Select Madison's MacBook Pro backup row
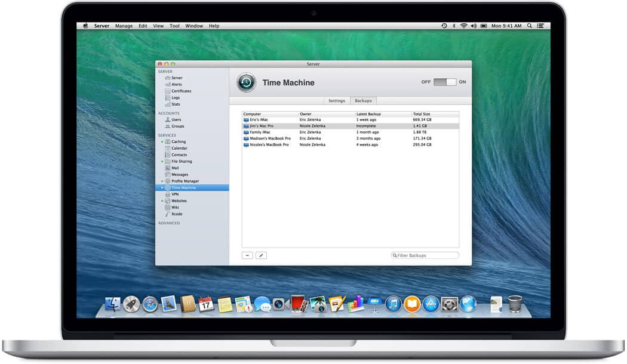This screenshot has height=364, width=627. (351, 138)
